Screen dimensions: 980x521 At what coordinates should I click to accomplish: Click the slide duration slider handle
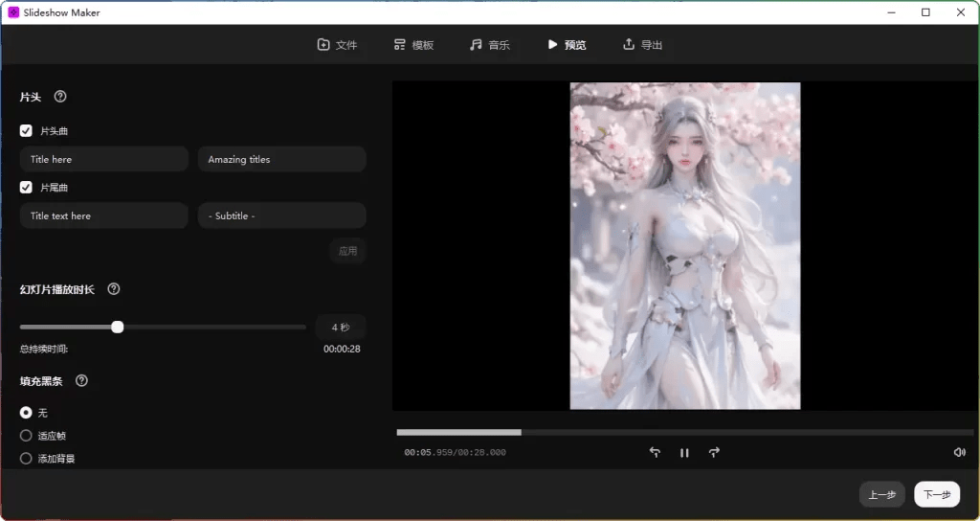pos(118,327)
